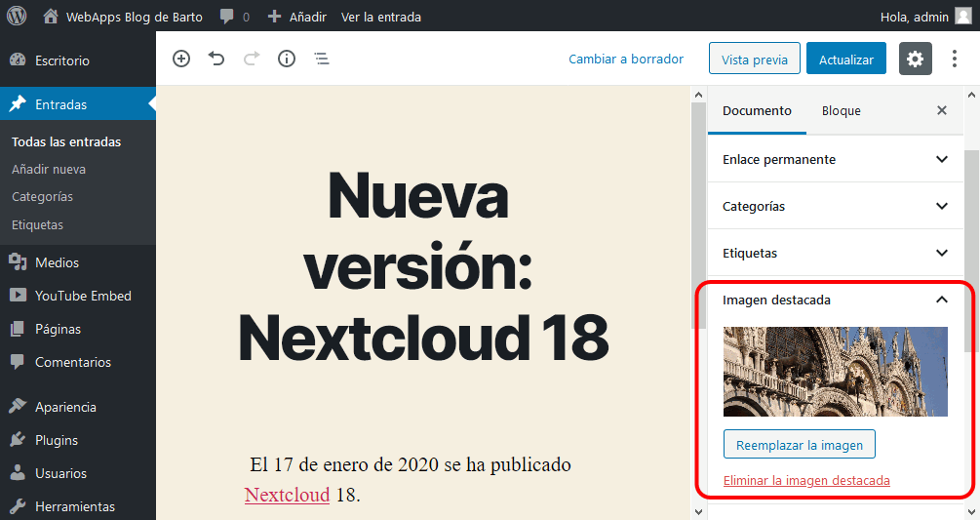Switch to the Documento tab
The width and height of the screenshot is (980, 520).
click(x=757, y=110)
